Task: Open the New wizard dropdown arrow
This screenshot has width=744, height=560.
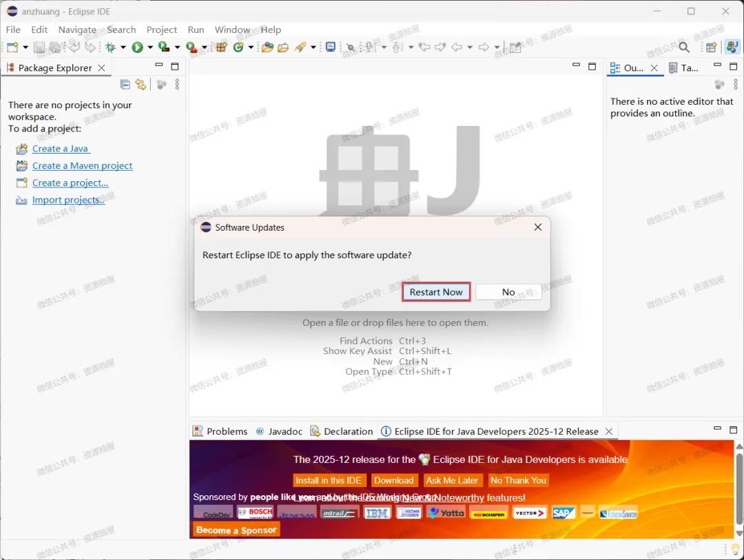Action: pos(25,48)
